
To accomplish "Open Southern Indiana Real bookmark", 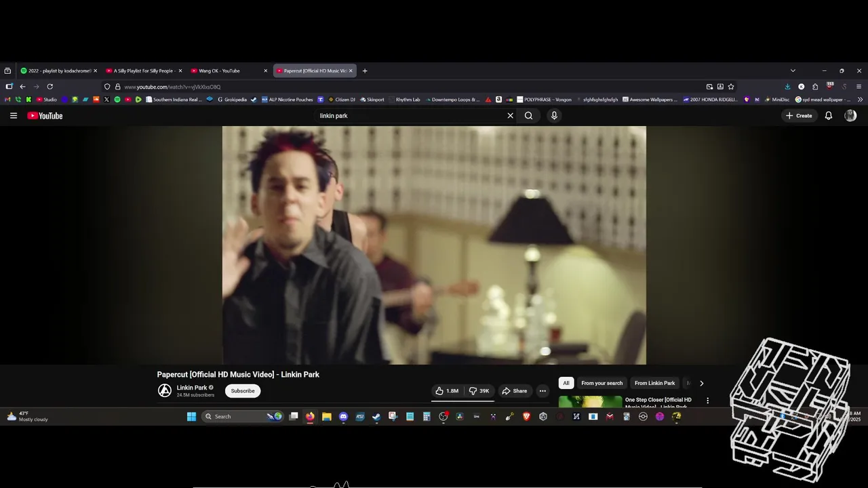I will [x=174, y=100].
